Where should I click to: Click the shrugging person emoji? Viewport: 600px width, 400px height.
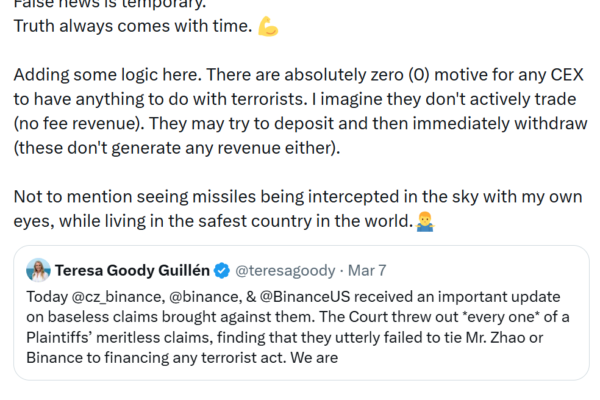click(x=427, y=220)
